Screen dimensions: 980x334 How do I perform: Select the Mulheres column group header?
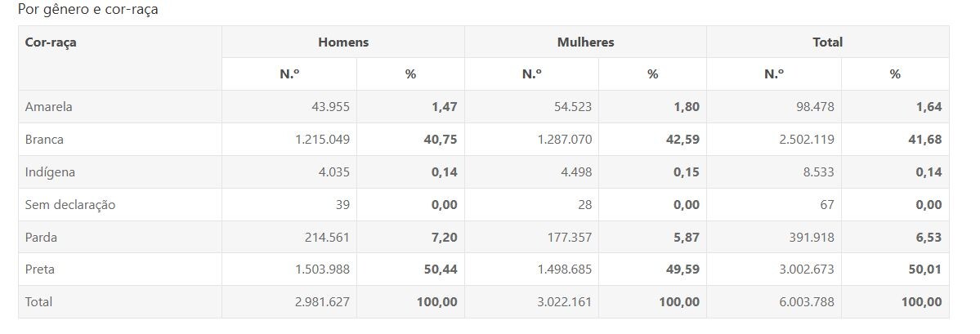click(584, 42)
